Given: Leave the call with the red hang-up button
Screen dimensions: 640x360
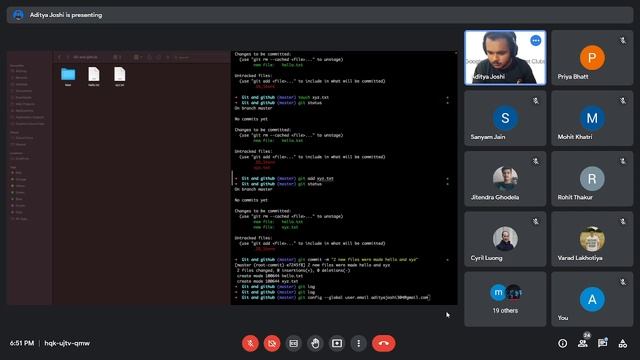Looking at the screenshot, I should point(383,343).
